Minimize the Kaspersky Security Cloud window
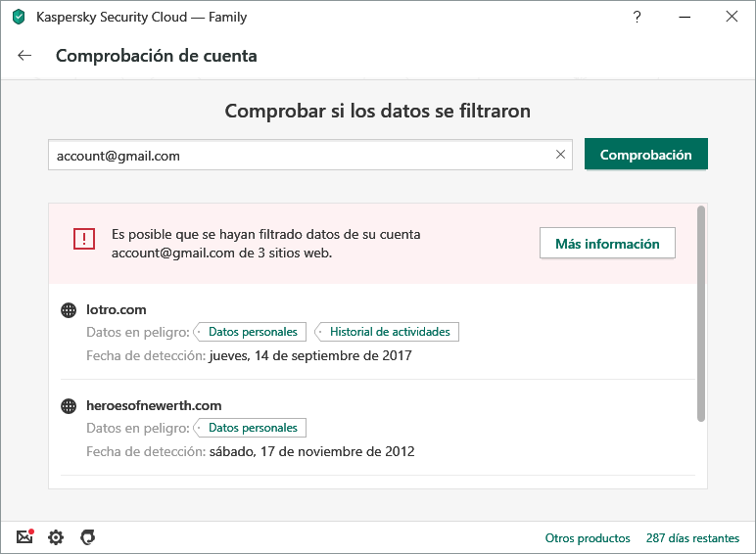756x554 pixels. (x=685, y=17)
